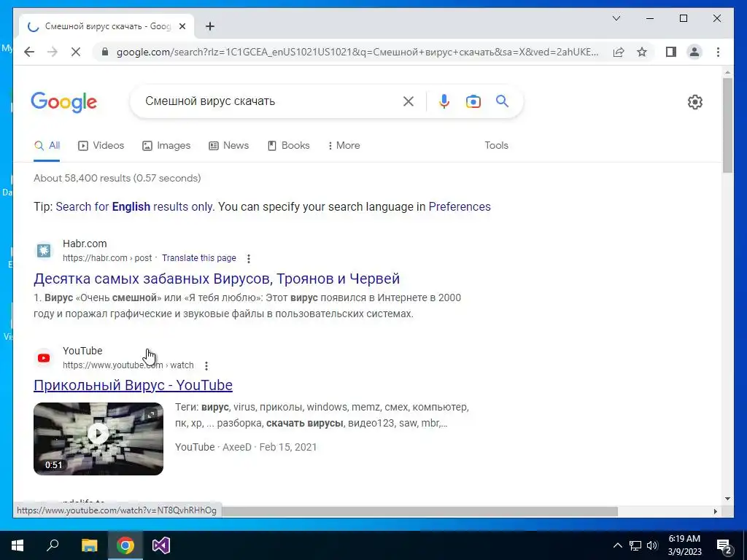Show hidden system tray icons
Image resolution: width=747 pixels, height=560 pixels.
(x=617, y=545)
